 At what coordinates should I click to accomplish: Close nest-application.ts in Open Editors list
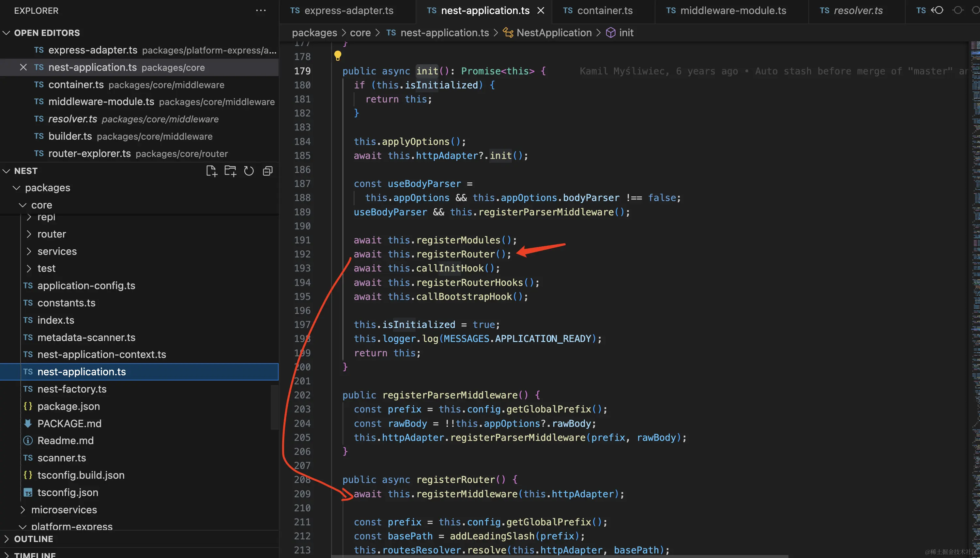[x=23, y=68]
